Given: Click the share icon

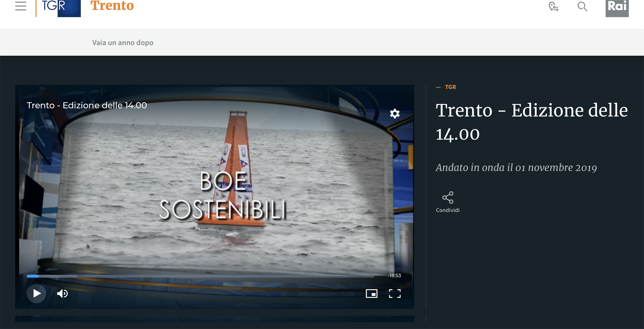Looking at the screenshot, I should coord(448,198).
